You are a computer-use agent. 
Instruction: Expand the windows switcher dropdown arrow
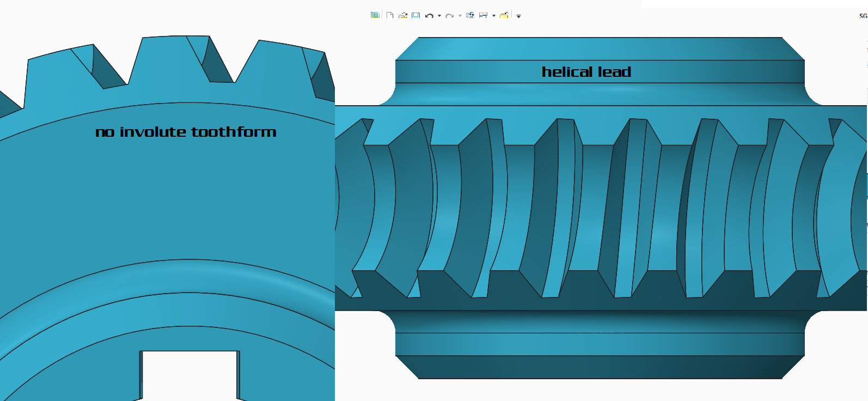pyautogui.click(x=494, y=16)
